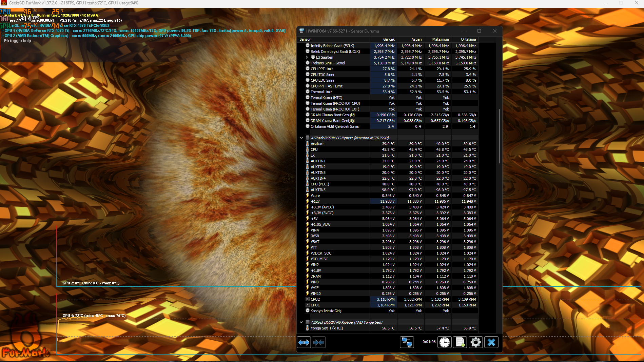
Task: Open the remote network monitors icon
Action: click(407, 342)
